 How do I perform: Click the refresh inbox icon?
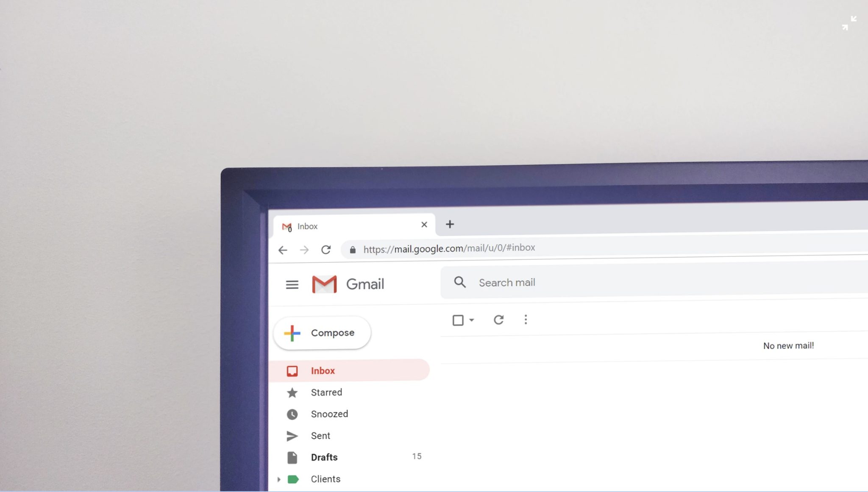[x=499, y=320]
